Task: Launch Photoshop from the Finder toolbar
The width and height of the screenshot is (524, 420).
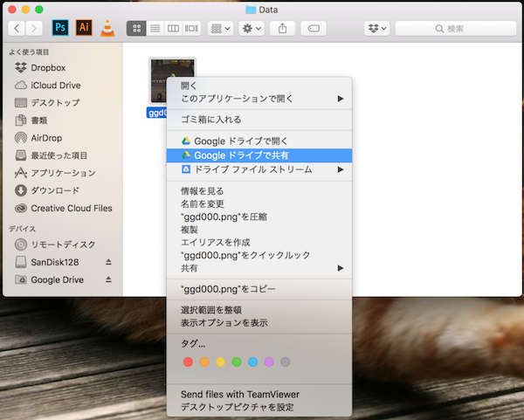Action: (x=60, y=27)
